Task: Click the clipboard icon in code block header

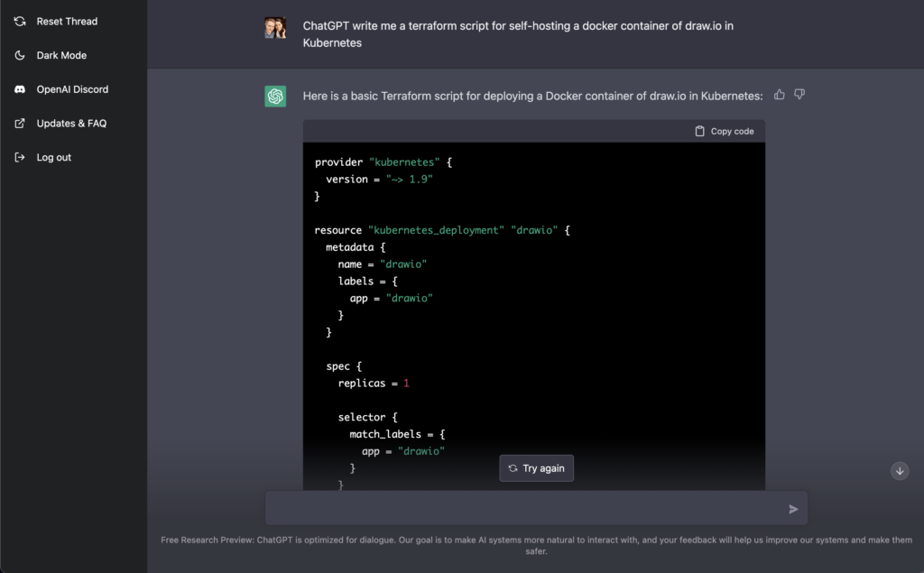Action: 699,131
